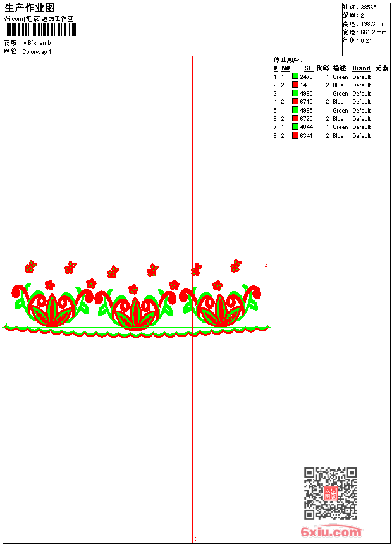Click stitch count 6720 in row 6
Viewport: 392px width, 544px height.
point(306,119)
